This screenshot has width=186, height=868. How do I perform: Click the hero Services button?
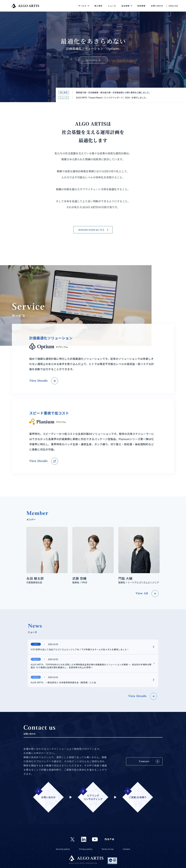coord(93,60)
